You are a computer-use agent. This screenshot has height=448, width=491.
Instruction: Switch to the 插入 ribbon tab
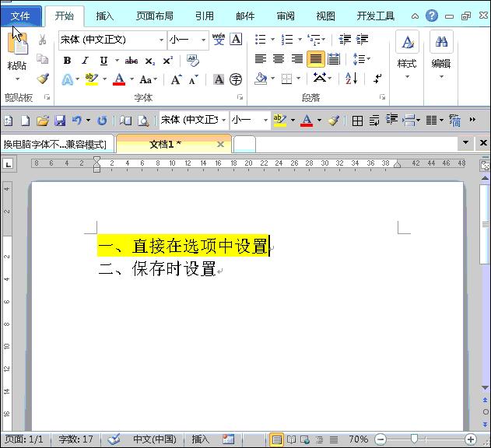(104, 16)
